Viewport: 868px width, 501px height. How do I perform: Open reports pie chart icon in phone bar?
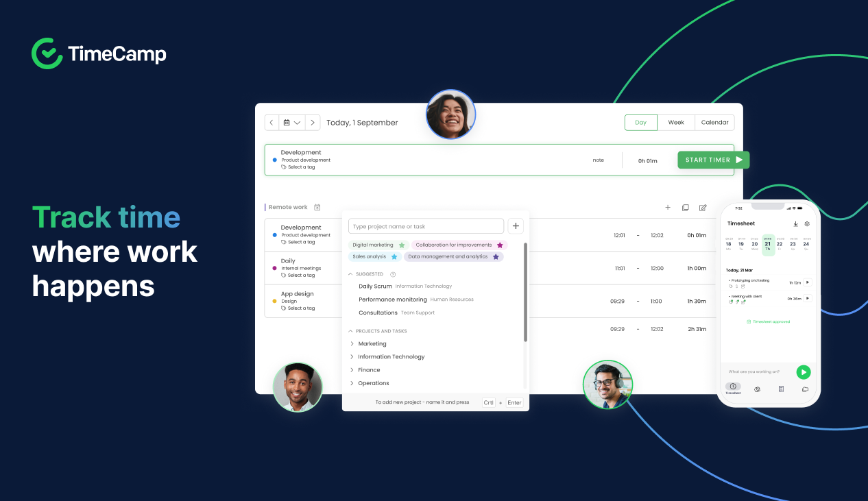click(x=758, y=389)
